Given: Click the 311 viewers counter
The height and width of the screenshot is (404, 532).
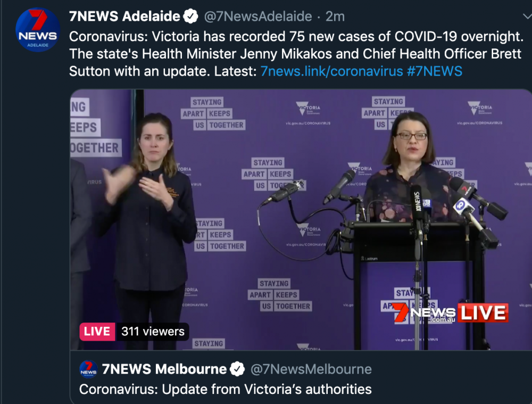Looking at the screenshot, I should click(x=153, y=332).
